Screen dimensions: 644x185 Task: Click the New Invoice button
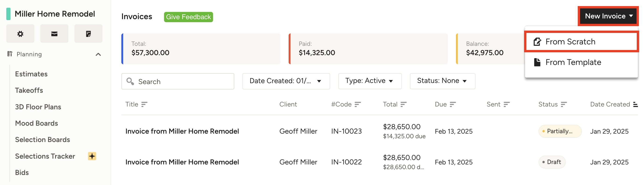coord(608,16)
